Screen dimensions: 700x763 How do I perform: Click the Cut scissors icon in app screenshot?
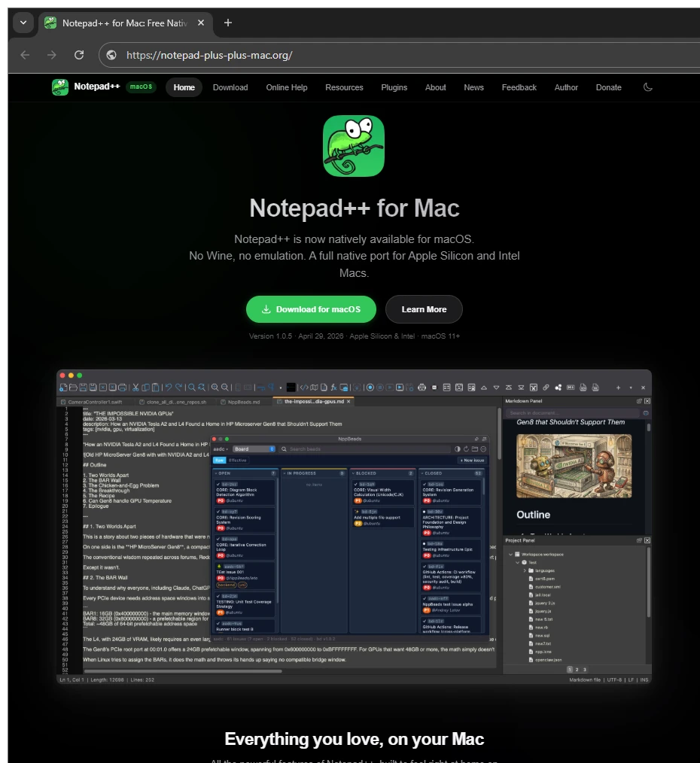[135, 388]
